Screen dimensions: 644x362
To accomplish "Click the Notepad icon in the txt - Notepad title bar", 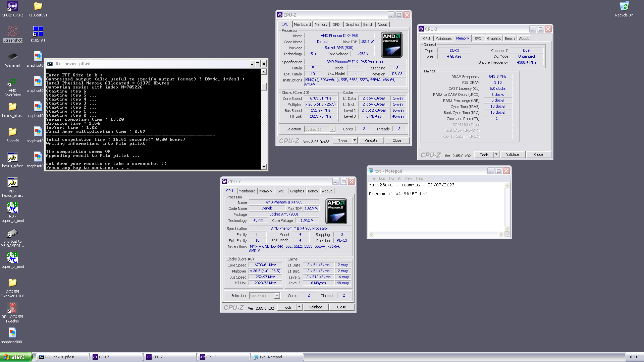I will pyautogui.click(x=371, y=171).
